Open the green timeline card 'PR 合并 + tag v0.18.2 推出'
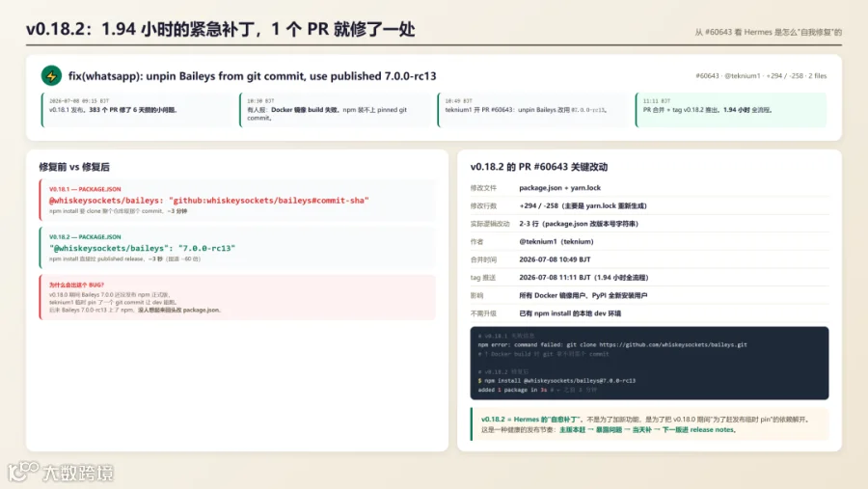Image resolution: width=868 pixels, height=489 pixels. pos(731,110)
